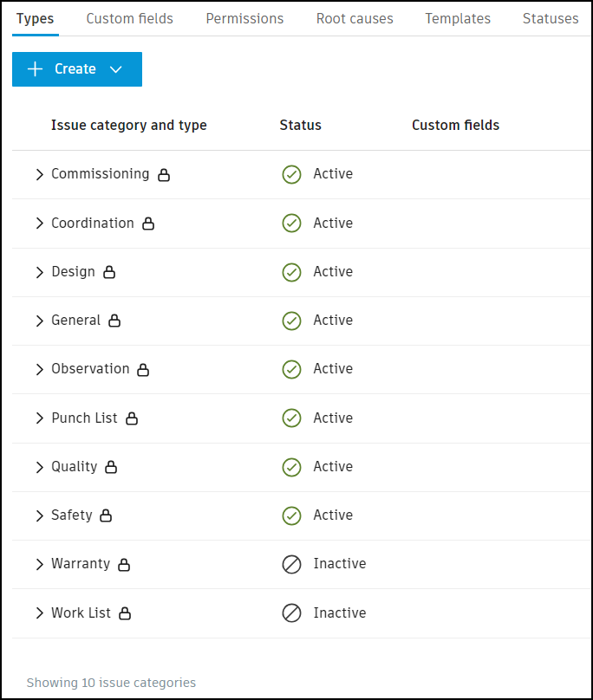
Task: Open the Root causes tab
Action: tap(355, 18)
